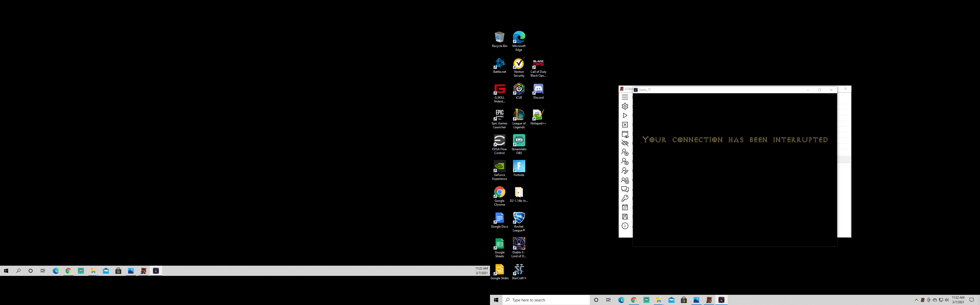
Task: Open the chat bubbles icon in D2Bot
Action: [x=625, y=189]
